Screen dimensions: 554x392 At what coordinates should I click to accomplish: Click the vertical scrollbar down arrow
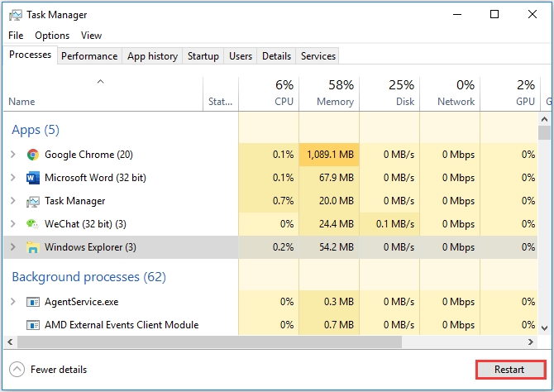point(544,328)
